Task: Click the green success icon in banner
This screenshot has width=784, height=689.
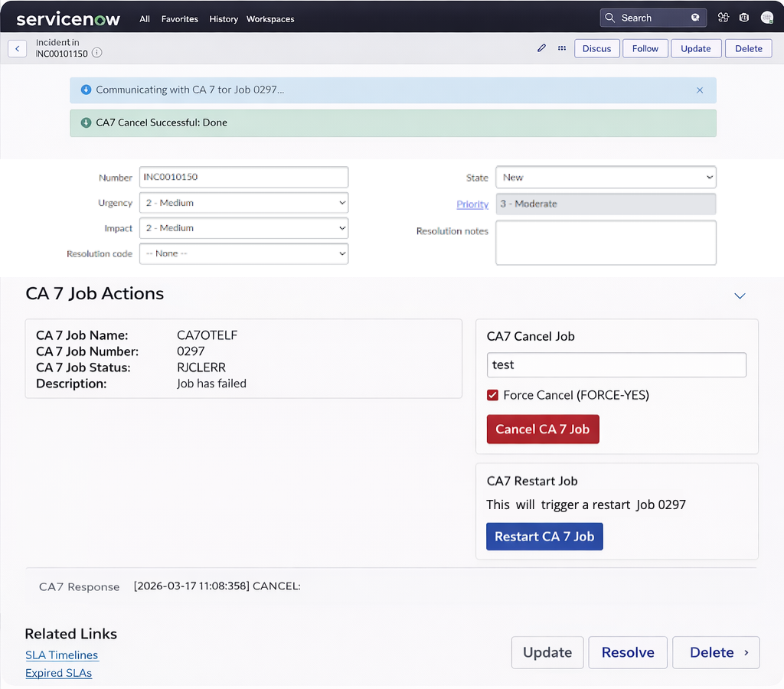Action: 86,122
